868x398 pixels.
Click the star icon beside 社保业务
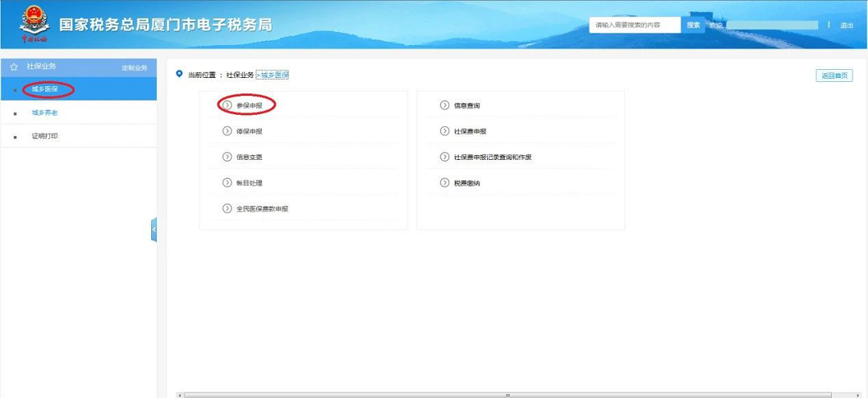click(x=14, y=67)
